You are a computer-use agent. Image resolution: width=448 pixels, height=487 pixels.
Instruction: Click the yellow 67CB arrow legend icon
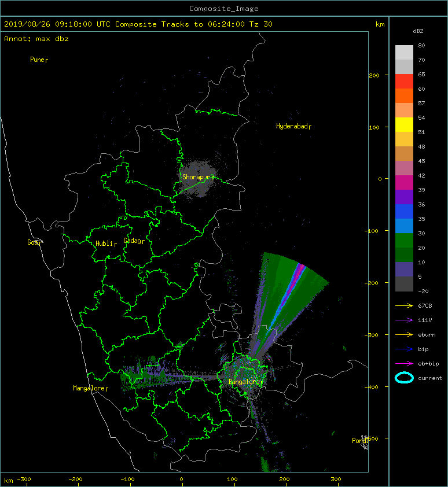pyautogui.click(x=404, y=306)
